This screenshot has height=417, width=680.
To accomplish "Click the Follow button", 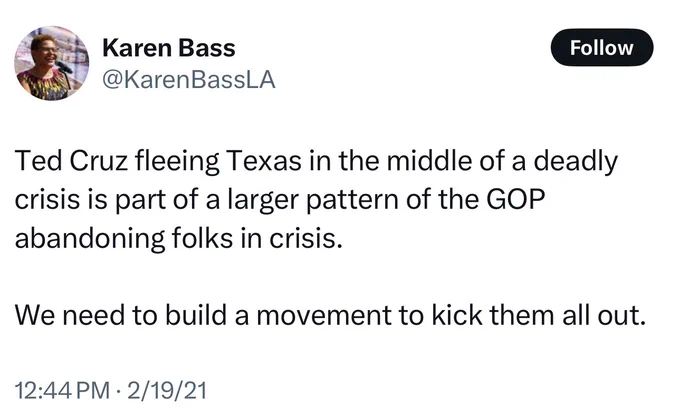I will click(x=602, y=48).
